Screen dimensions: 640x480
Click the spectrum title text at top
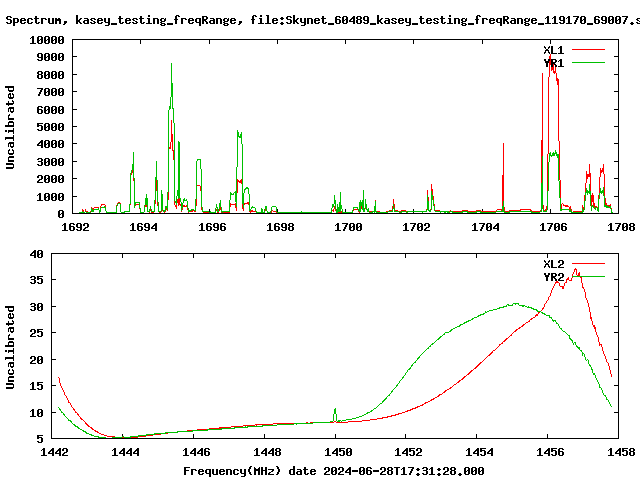pyautogui.click(x=322, y=20)
